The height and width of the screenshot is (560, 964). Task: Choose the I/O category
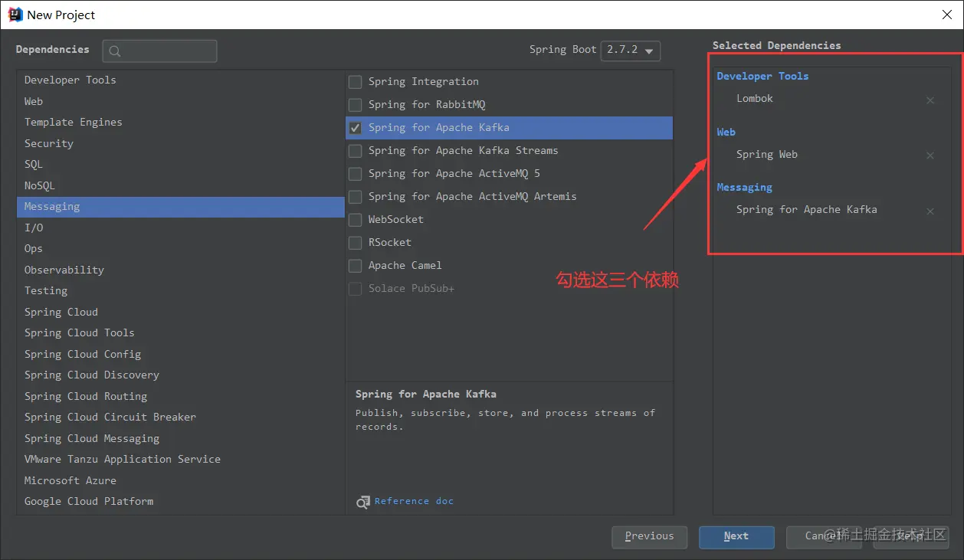coord(181,228)
